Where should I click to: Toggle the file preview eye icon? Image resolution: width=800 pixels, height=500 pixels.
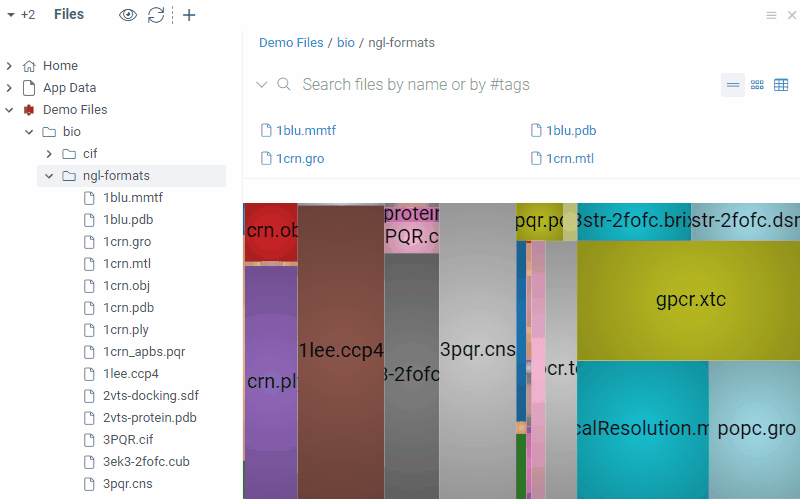pos(128,15)
